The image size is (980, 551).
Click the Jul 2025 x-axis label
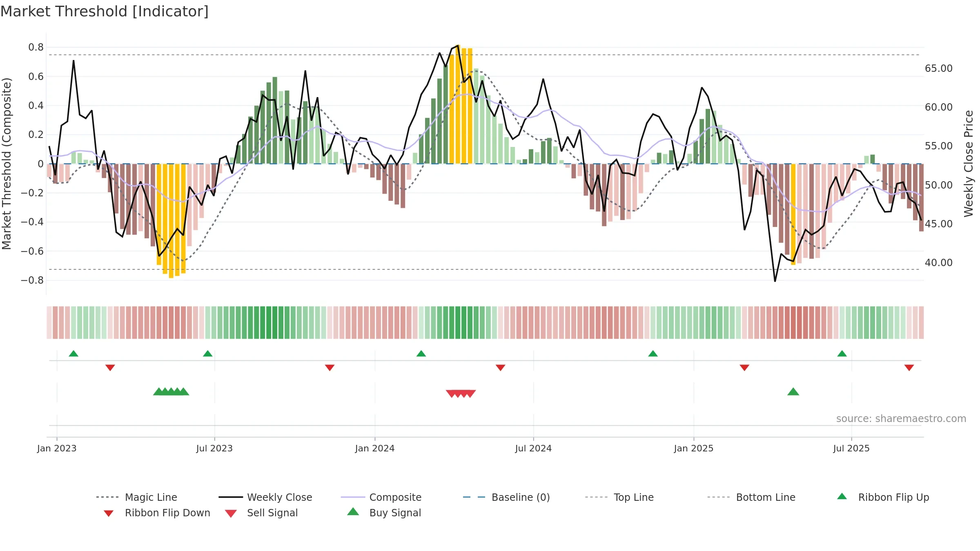coord(851,448)
